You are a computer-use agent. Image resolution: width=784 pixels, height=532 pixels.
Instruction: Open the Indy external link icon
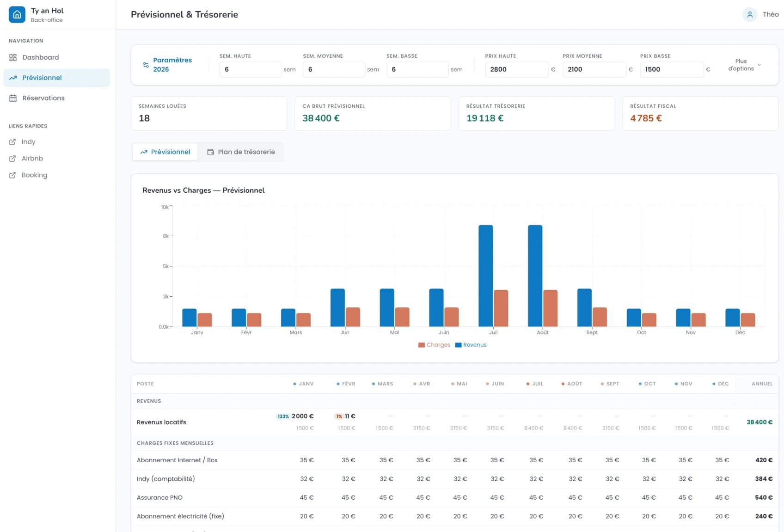(12, 142)
